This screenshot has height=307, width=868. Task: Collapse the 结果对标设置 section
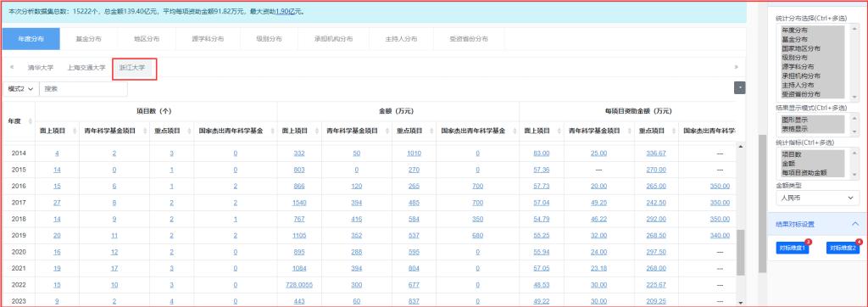(x=855, y=225)
